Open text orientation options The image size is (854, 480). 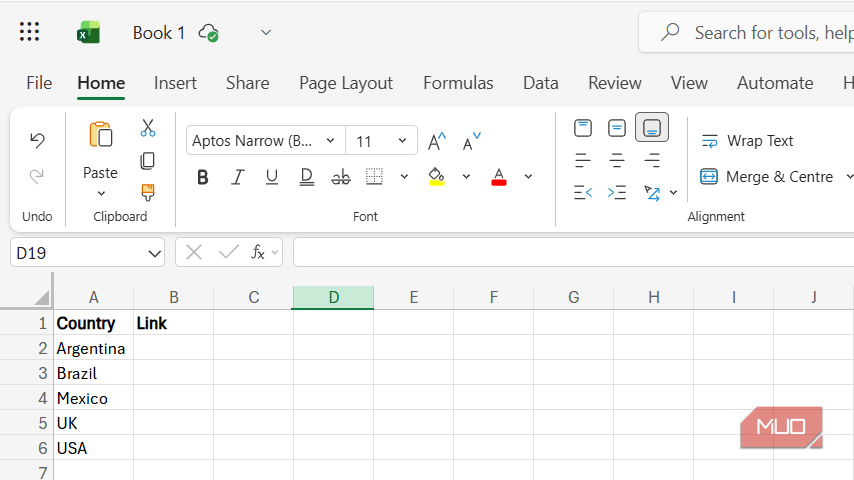652,192
